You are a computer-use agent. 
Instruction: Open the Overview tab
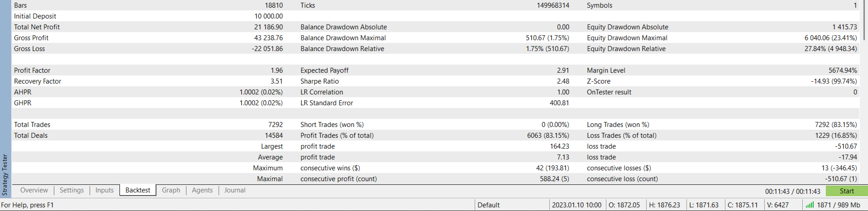point(34,190)
